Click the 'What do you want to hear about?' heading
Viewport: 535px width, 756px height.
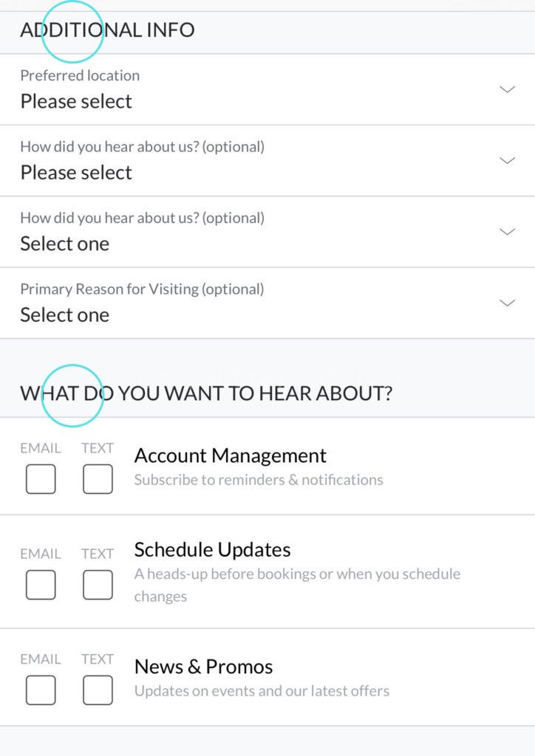[206, 393]
